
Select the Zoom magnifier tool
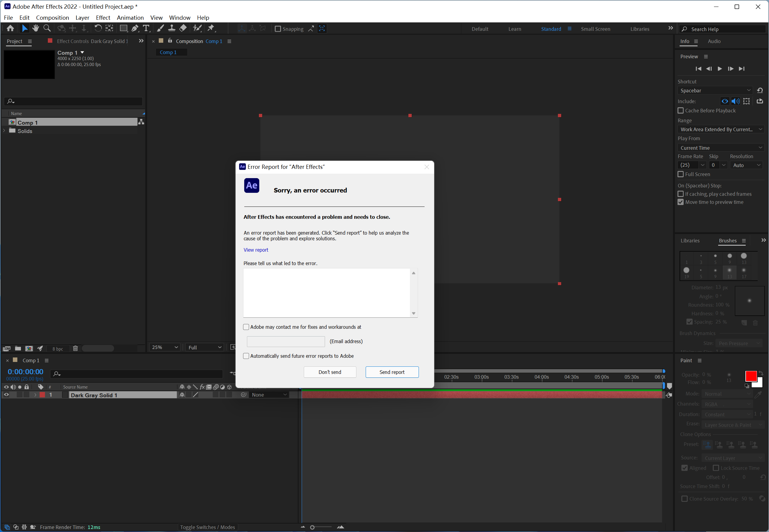point(47,28)
